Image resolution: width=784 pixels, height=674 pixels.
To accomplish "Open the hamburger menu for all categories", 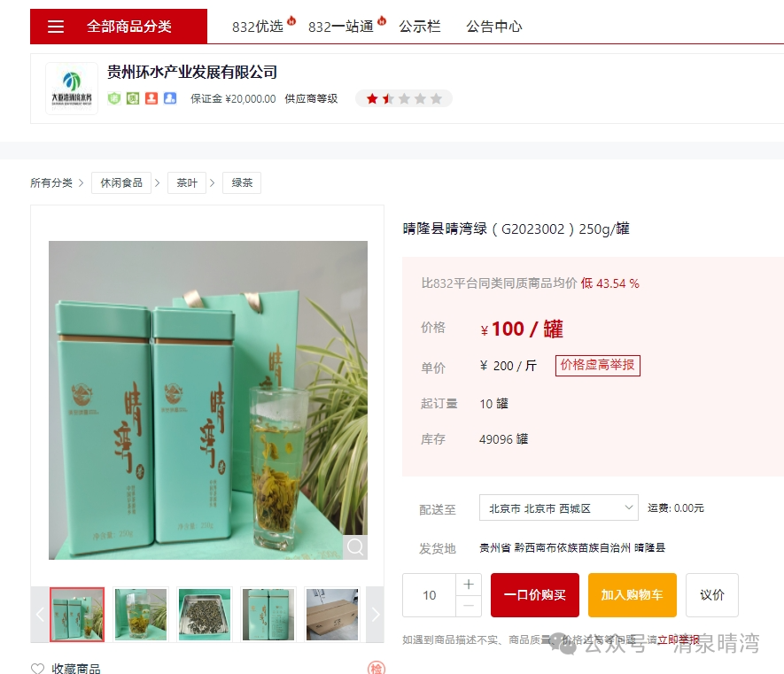I will pos(56,27).
